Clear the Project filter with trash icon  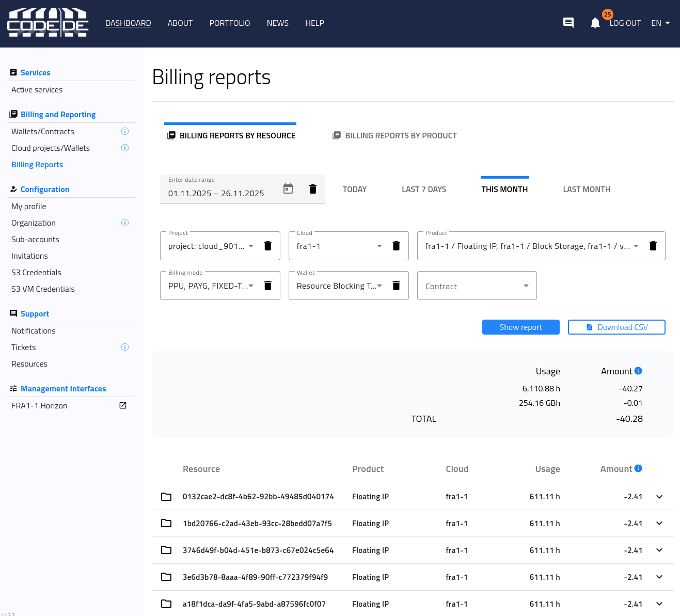268,246
